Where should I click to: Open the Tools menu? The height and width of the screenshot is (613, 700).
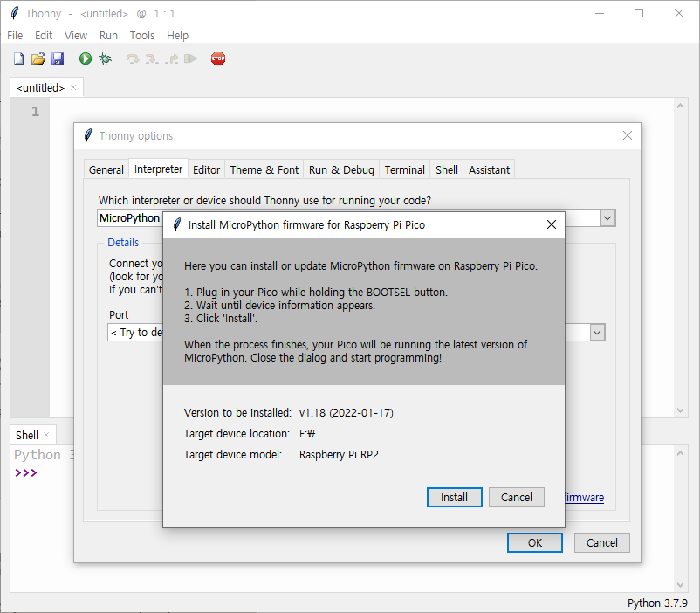coord(142,35)
